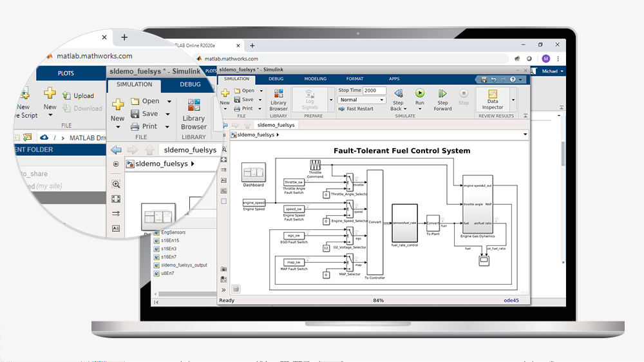Screen dimensions: 644x362
Task: Click Log Signals in the Prepare section
Action: pyautogui.click(x=310, y=99)
